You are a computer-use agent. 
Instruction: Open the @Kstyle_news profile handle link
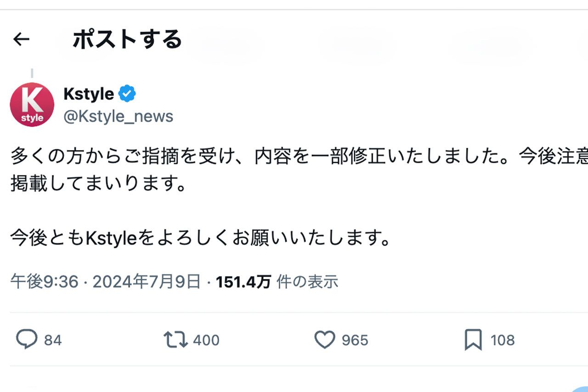pyautogui.click(x=119, y=116)
